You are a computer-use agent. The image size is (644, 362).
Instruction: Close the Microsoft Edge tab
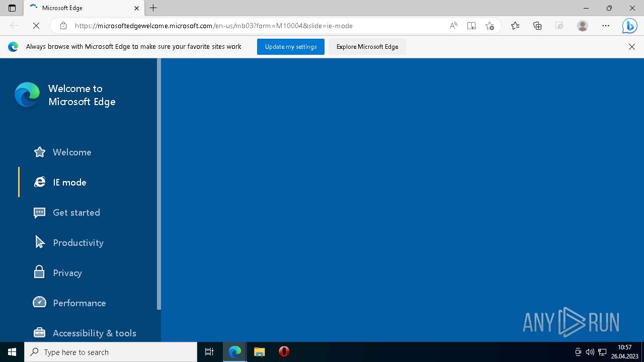(137, 8)
